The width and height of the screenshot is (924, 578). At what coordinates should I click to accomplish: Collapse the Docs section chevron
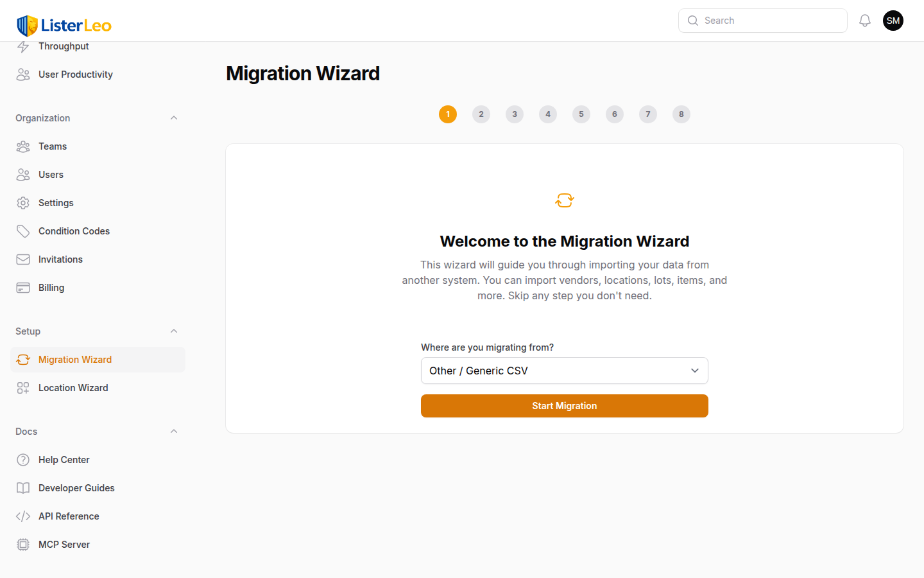(x=174, y=432)
